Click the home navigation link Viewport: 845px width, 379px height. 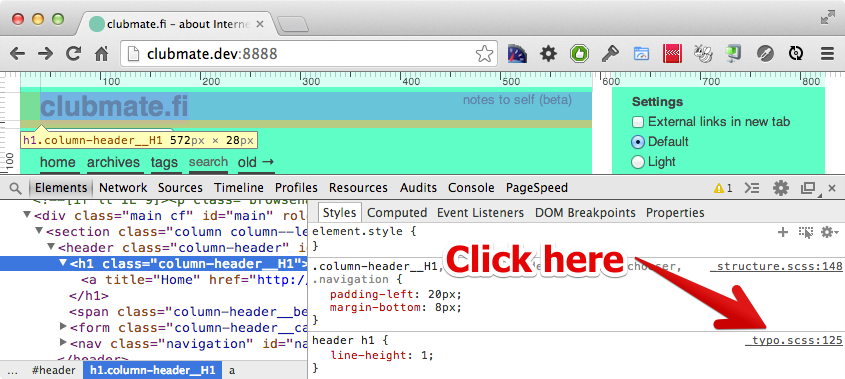(58, 162)
